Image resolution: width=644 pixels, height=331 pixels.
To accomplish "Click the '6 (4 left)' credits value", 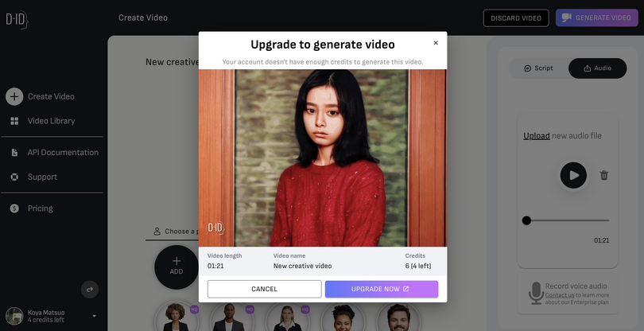I will click(418, 266).
